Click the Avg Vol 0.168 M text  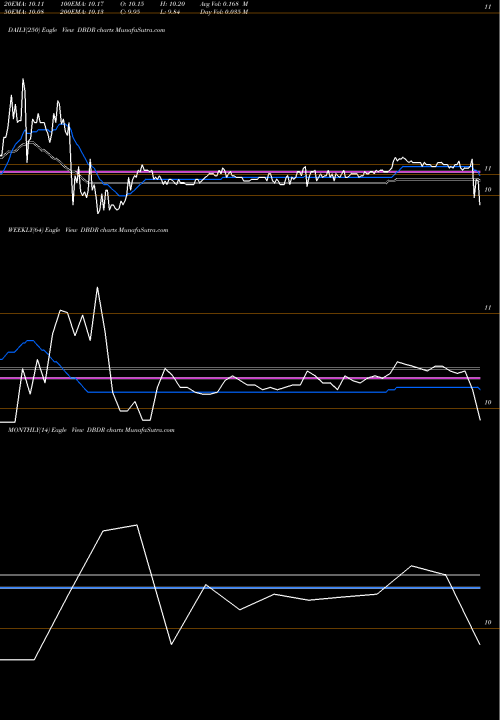tap(224, 4)
